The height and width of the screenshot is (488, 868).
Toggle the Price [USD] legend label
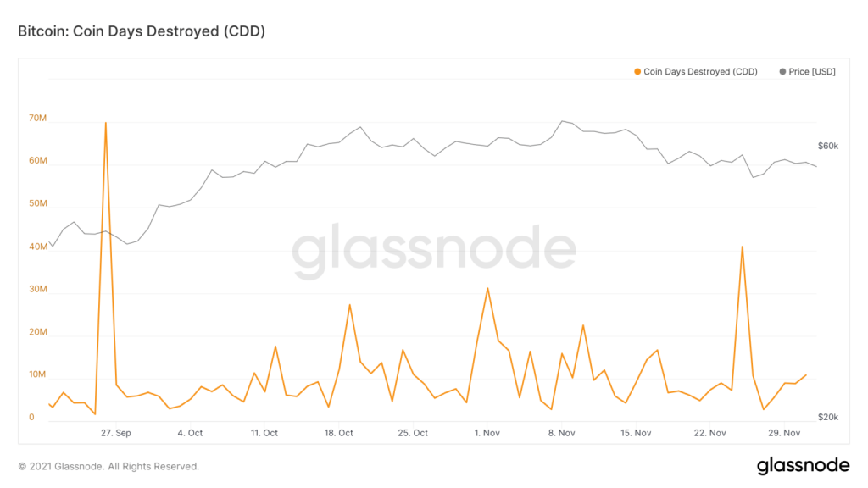click(x=812, y=72)
